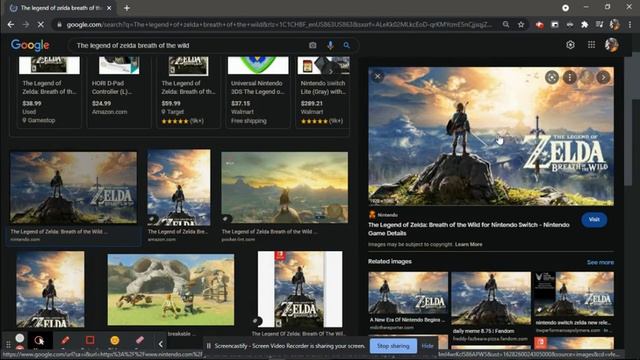
Task: Open the Switch game case image result
Action: click(300, 289)
